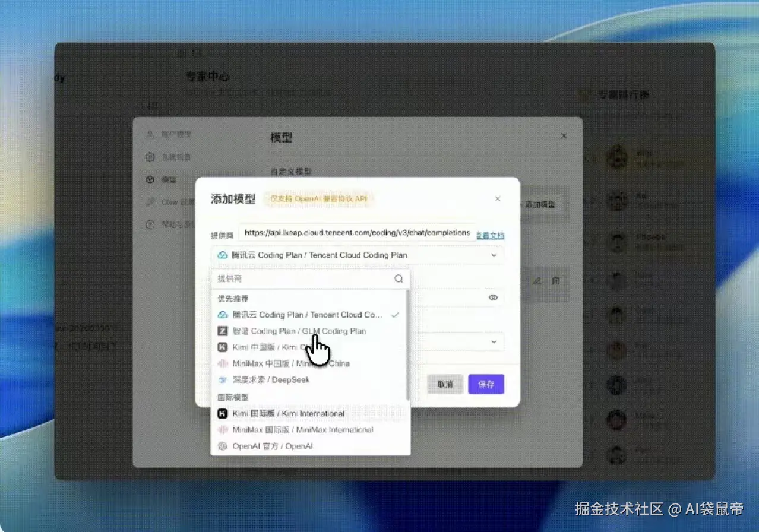Image resolution: width=759 pixels, height=532 pixels.
Task: Click the 保存 button
Action: click(x=486, y=384)
